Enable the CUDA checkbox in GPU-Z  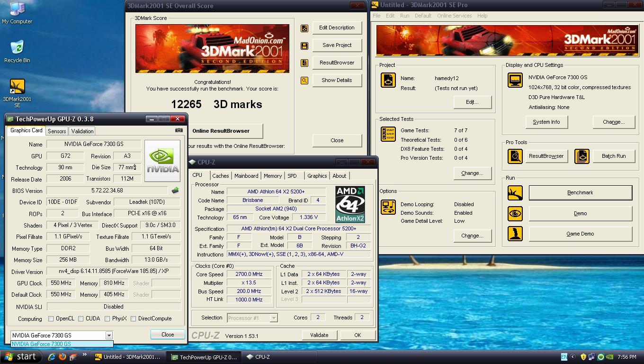[x=80, y=318]
